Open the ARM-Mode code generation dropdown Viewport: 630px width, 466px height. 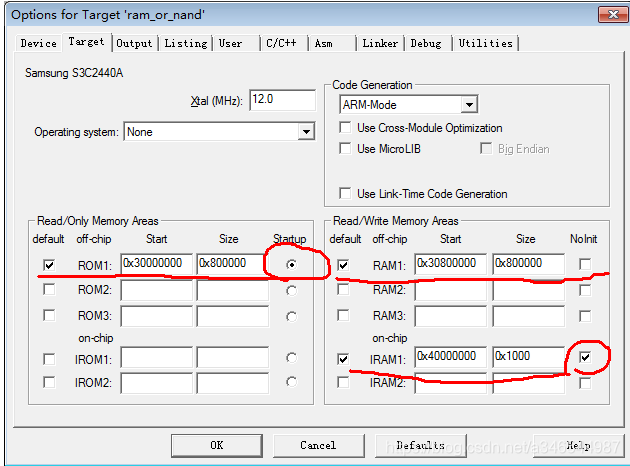(x=469, y=105)
